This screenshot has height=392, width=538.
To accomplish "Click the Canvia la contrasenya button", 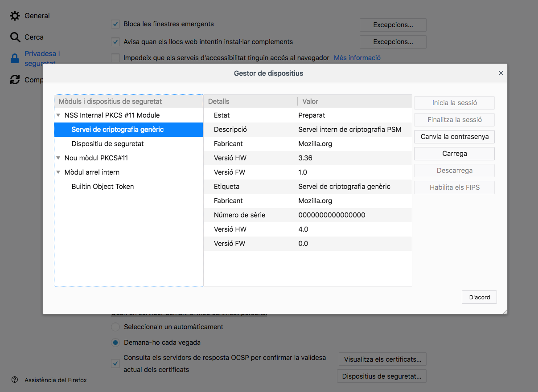I will pyautogui.click(x=454, y=137).
